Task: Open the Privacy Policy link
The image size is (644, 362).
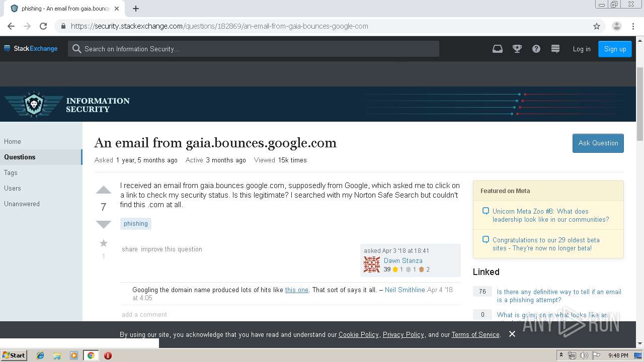Action: click(404, 334)
